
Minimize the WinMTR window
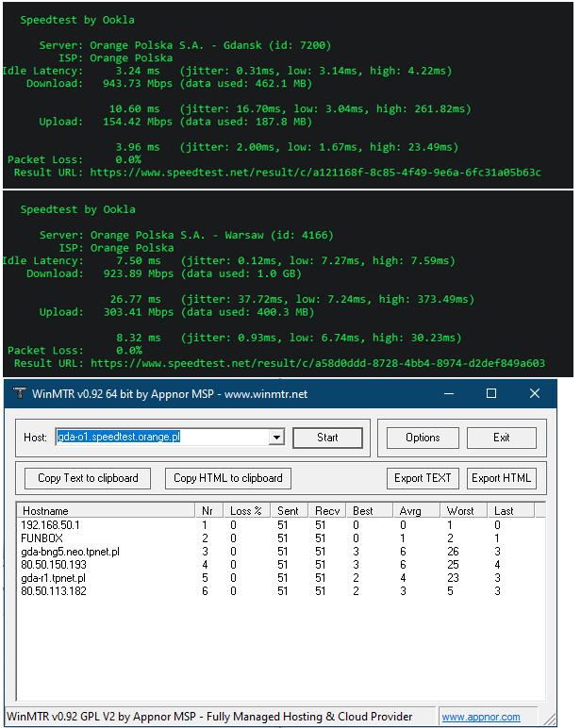pos(448,393)
